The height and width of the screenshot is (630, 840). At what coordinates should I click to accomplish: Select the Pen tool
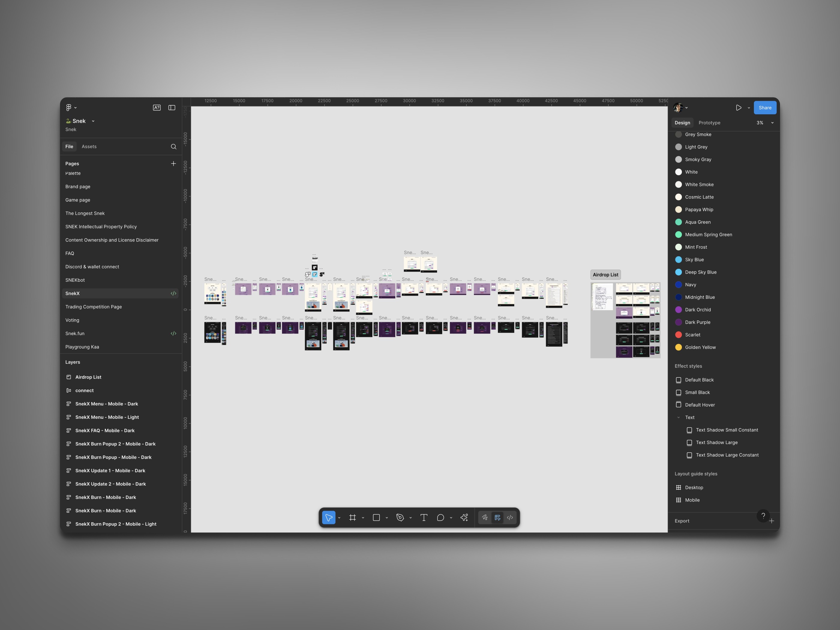click(x=400, y=517)
